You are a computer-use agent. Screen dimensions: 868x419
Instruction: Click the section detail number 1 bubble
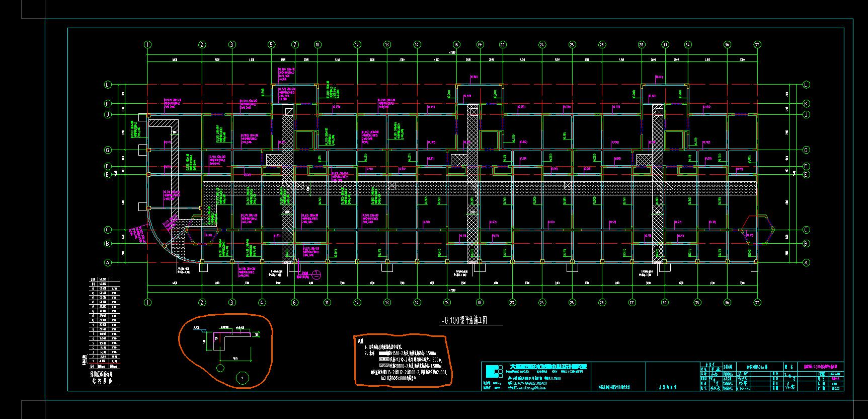click(242, 377)
